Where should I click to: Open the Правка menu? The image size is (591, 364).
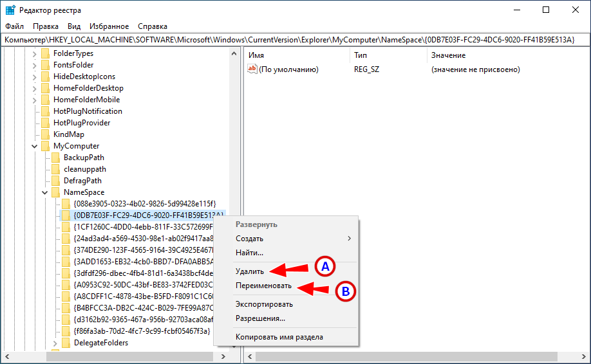click(x=46, y=26)
